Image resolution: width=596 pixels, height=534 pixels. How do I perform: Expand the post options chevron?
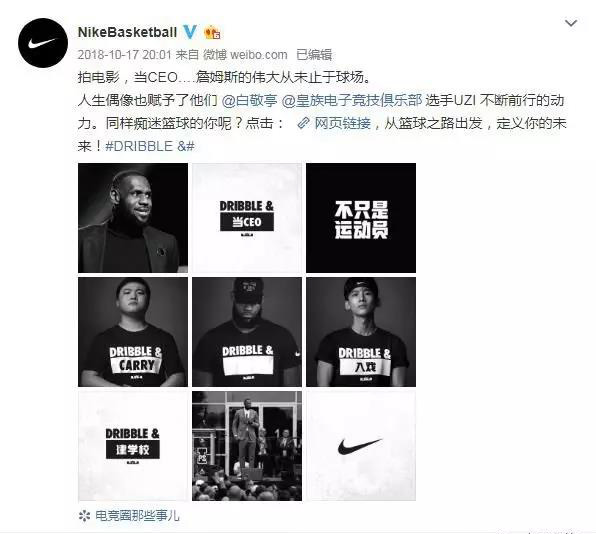click(x=571, y=24)
